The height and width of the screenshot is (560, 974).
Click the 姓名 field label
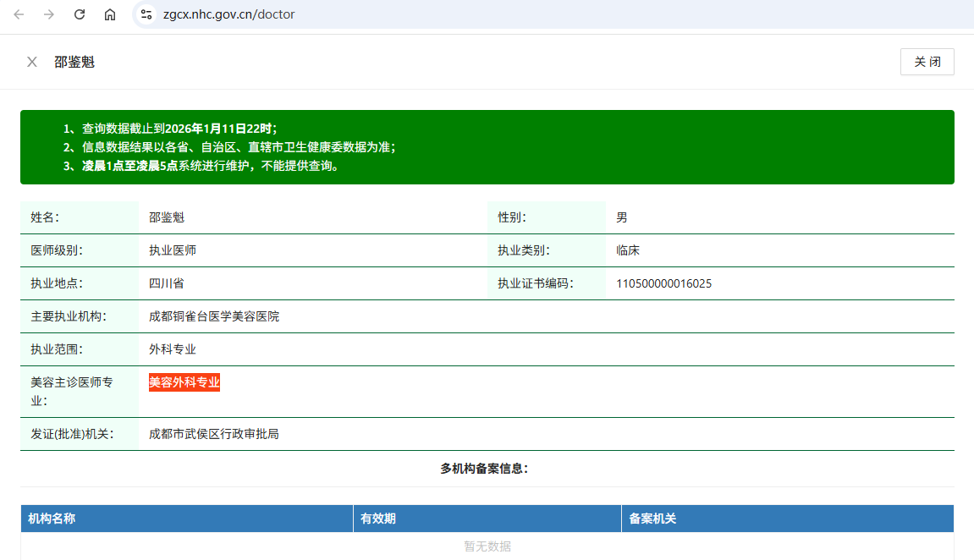click(x=45, y=217)
